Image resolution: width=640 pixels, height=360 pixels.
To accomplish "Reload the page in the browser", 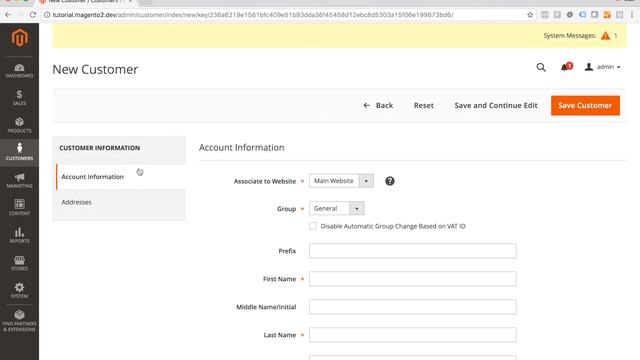I will 33,15.
